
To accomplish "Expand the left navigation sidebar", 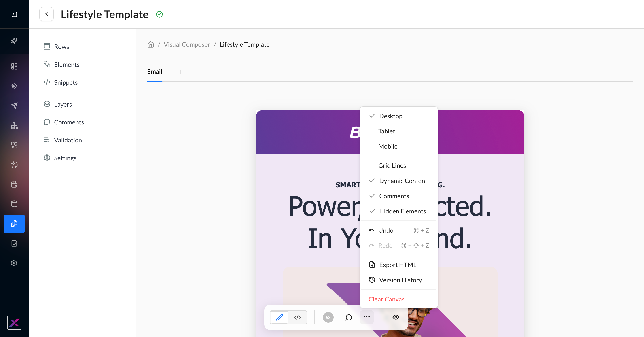I will (x=14, y=14).
